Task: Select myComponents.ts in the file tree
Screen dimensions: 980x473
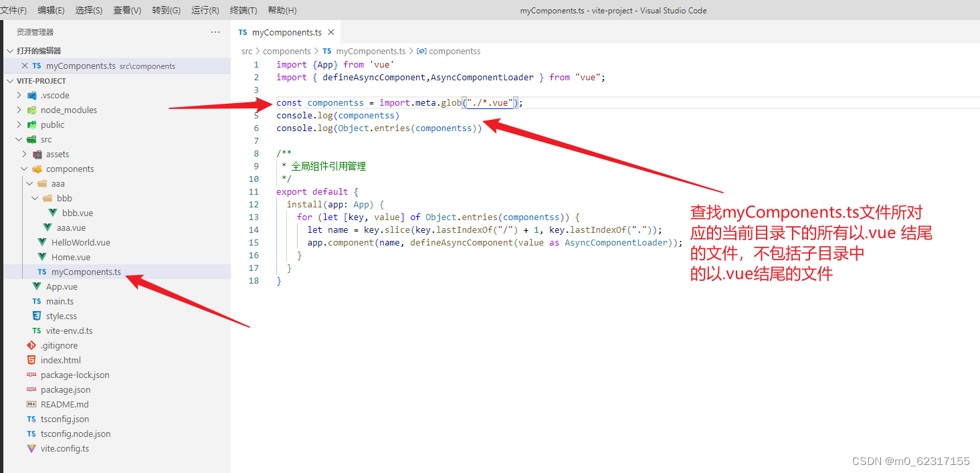Action: pyautogui.click(x=86, y=272)
